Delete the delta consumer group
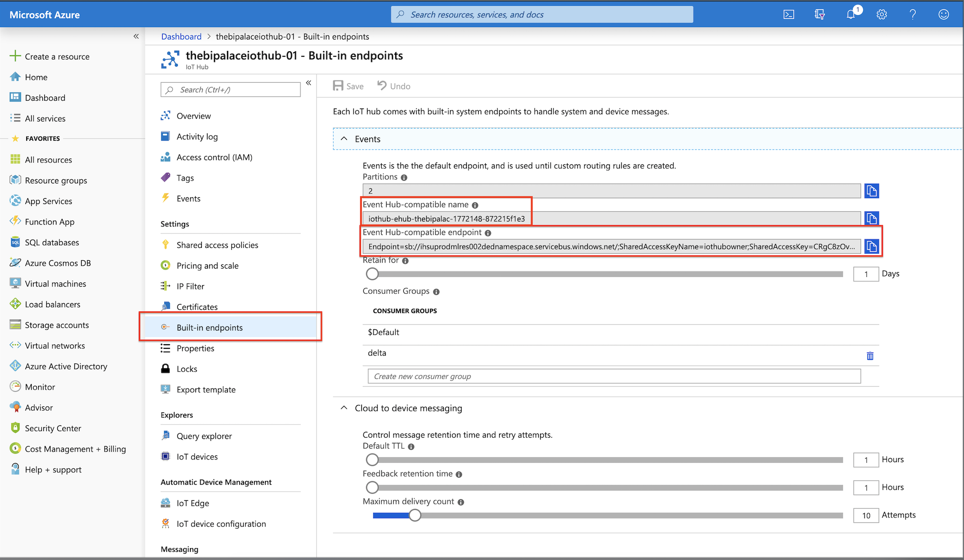 870,356
